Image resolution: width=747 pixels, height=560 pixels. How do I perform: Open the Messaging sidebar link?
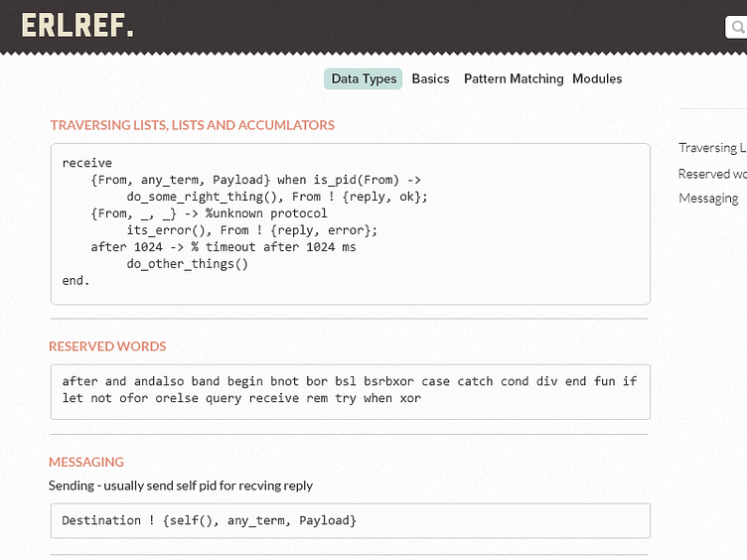pos(708,199)
